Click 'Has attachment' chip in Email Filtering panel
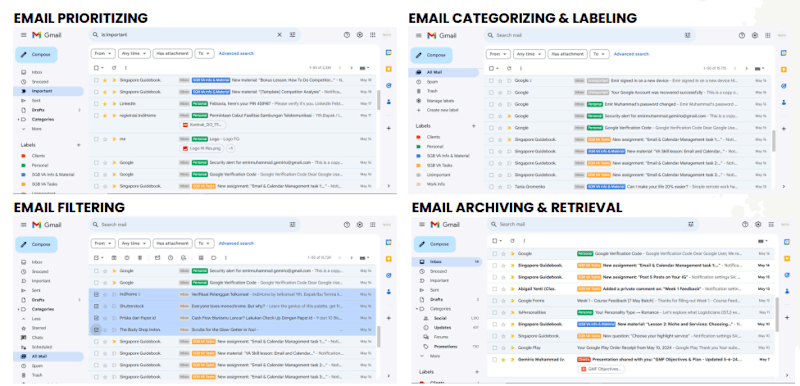The height and width of the screenshot is (386, 800). [x=173, y=243]
